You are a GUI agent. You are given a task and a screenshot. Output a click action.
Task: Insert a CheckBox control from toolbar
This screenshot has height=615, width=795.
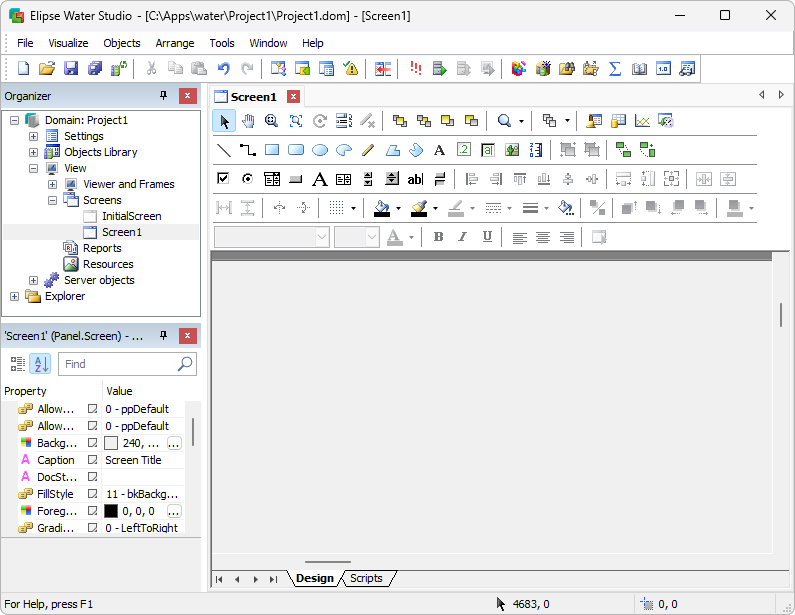[223, 179]
